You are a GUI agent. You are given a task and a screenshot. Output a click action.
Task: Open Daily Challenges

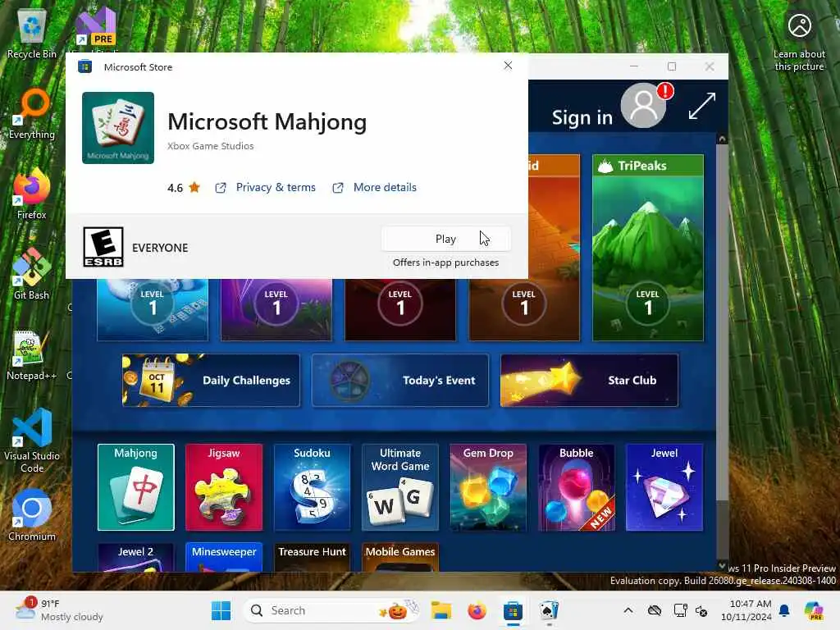pos(211,381)
